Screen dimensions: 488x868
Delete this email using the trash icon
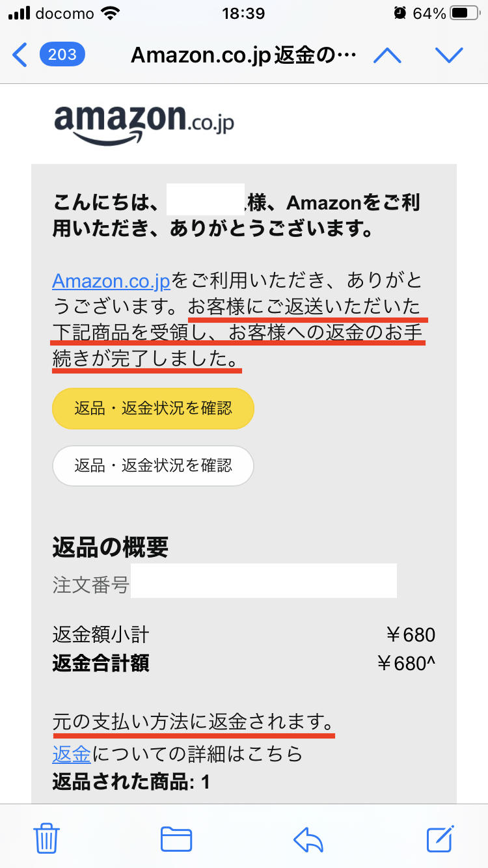tap(46, 839)
